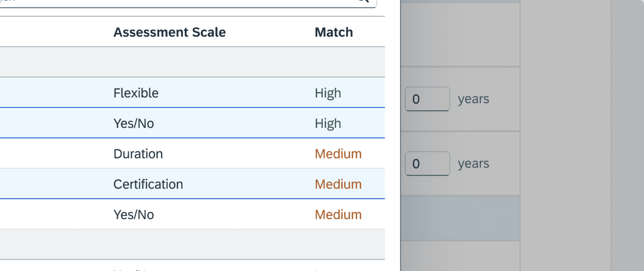The height and width of the screenshot is (271, 644).
Task: Click the Medium match value beside Duration
Action: point(338,154)
